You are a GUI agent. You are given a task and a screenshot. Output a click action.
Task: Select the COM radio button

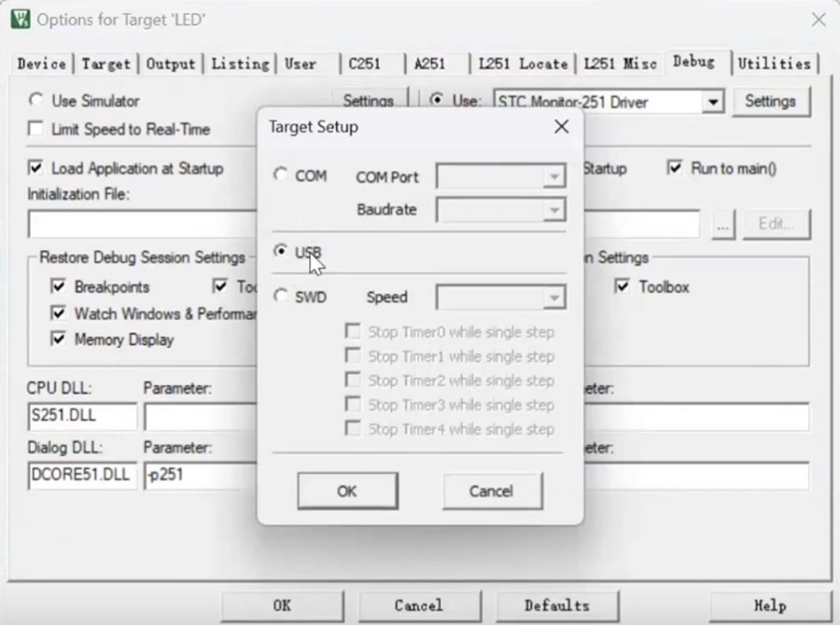pyautogui.click(x=281, y=175)
